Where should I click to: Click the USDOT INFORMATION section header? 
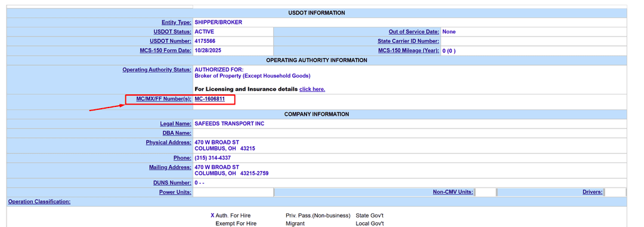pos(317,13)
